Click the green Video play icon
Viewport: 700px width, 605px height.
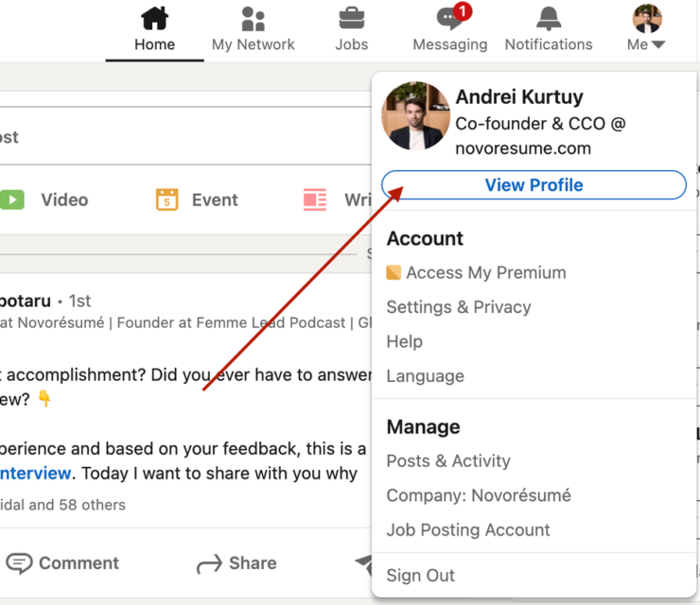(x=12, y=199)
